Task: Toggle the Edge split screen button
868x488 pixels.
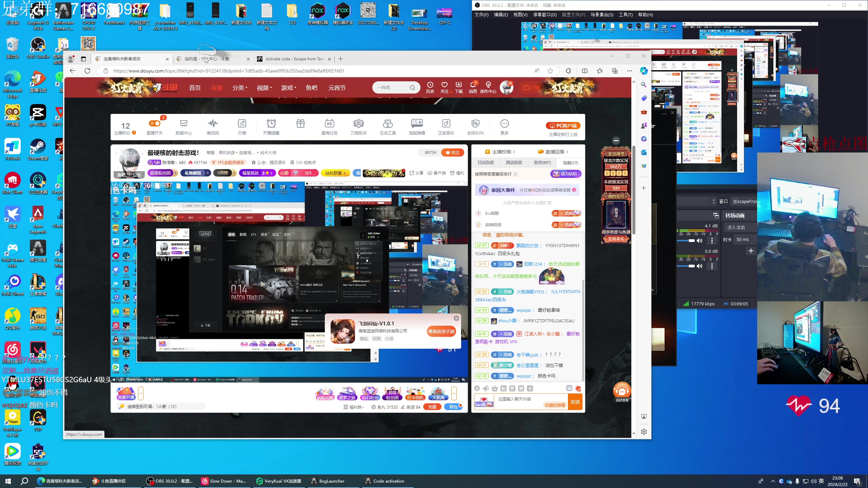Action: click(585, 71)
